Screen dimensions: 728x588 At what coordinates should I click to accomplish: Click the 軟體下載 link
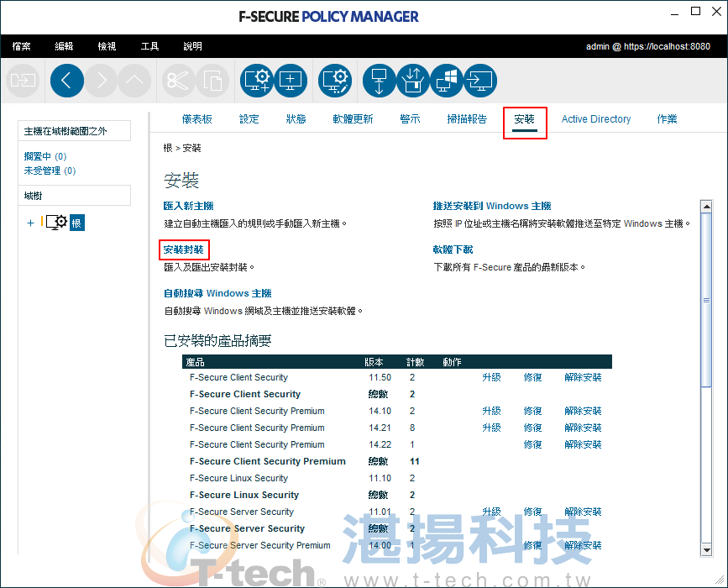tap(453, 249)
